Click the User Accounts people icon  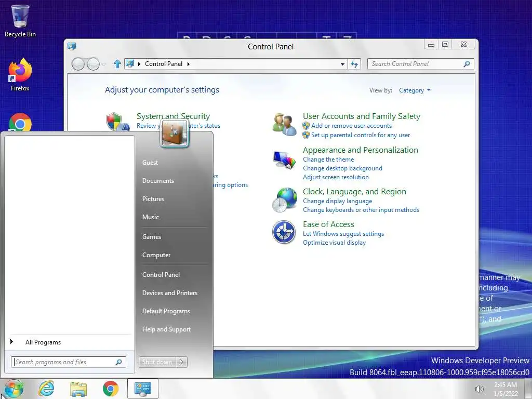click(x=284, y=125)
